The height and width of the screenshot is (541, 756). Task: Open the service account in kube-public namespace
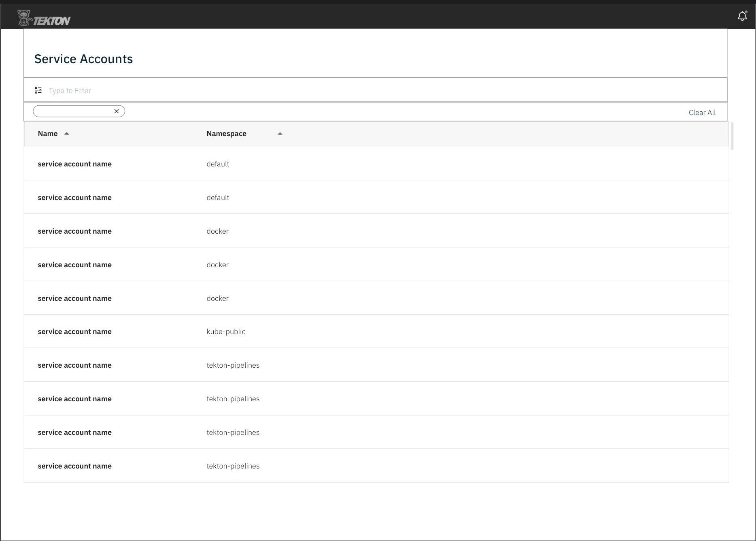(x=74, y=331)
